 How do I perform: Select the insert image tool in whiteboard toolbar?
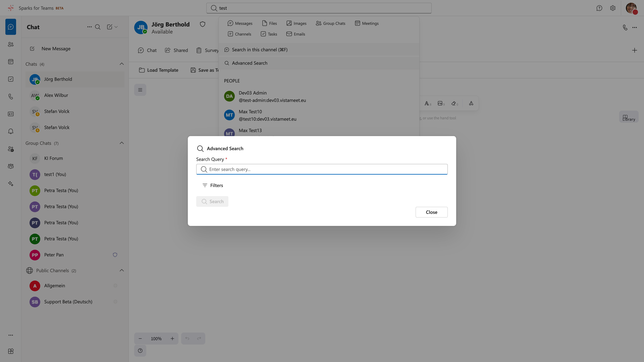441,103
